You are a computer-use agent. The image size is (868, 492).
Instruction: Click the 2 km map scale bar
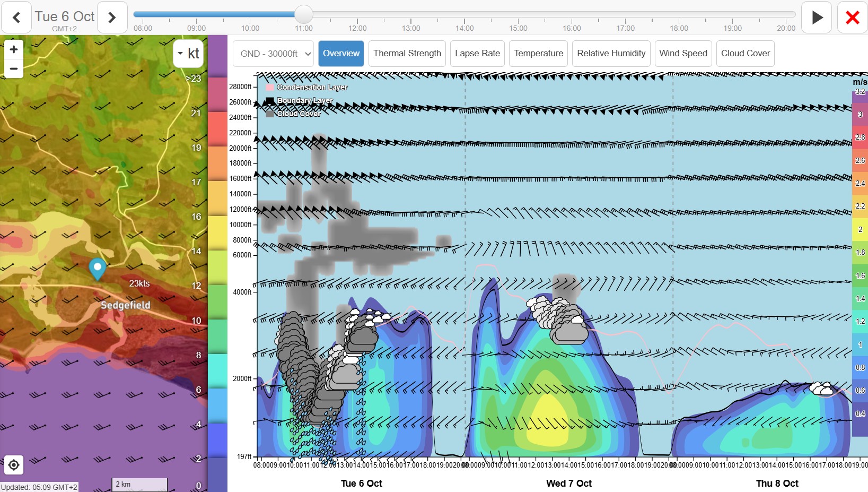click(140, 484)
